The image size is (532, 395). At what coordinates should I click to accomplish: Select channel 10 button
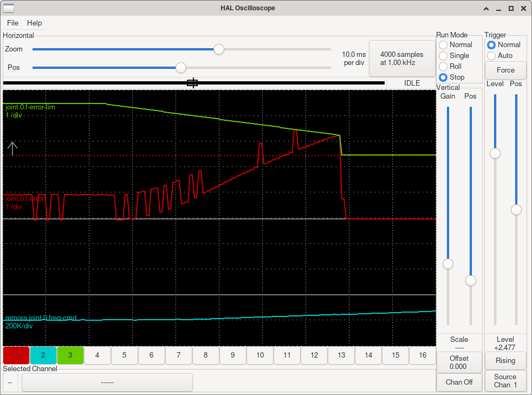260,355
